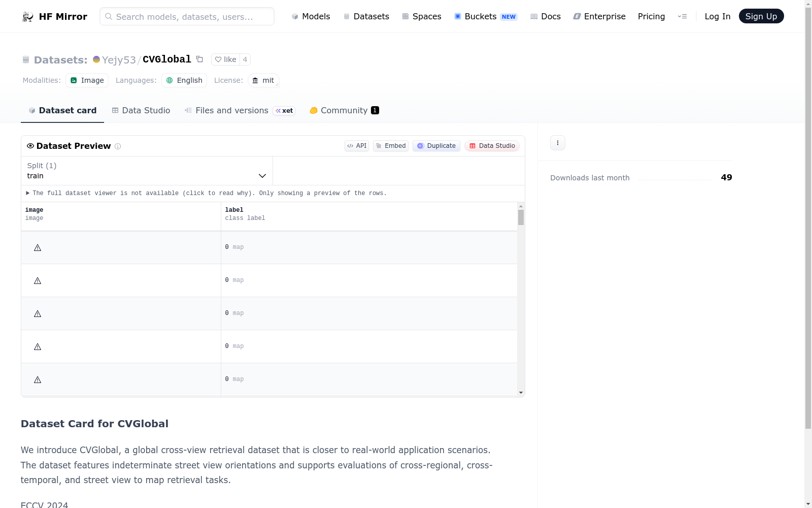The width and height of the screenshot is (812, 508).
Task: Switch to the Dataset card tab
Action: point(62,110)
